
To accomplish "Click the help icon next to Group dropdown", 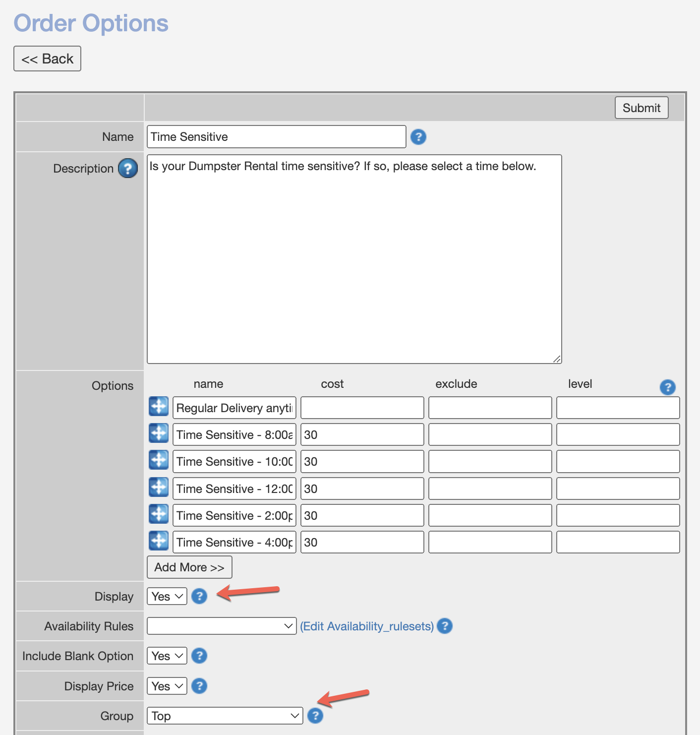I will point(315,716).
